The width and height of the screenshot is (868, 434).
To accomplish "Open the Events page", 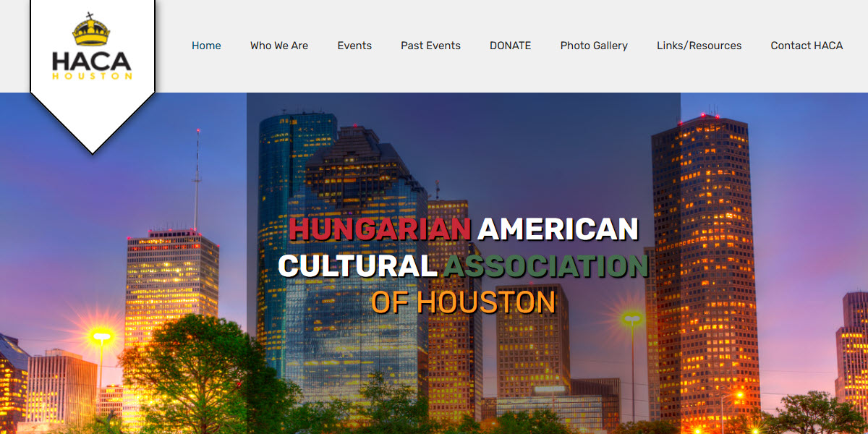I will (354, 45).
